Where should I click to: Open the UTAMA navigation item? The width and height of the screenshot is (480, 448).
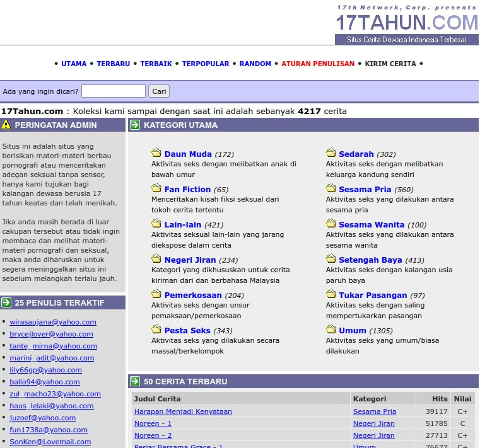coord(74,64)
